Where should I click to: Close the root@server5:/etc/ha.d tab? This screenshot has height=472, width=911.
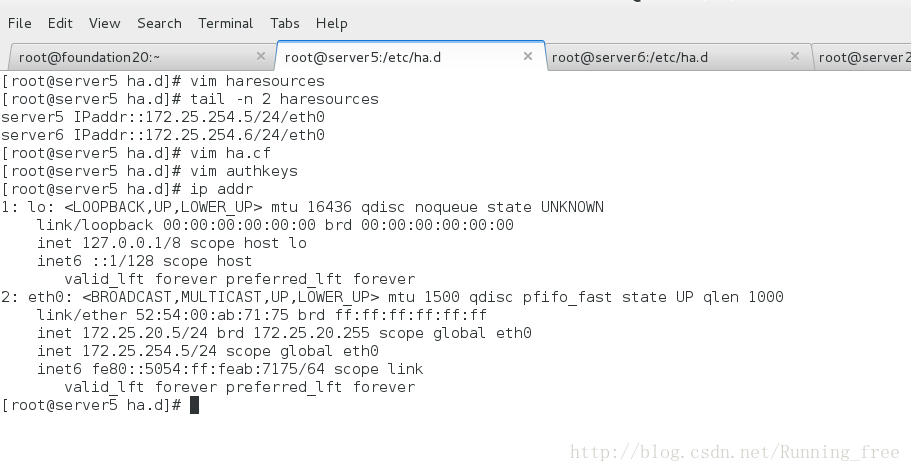(x=528, y=57)
